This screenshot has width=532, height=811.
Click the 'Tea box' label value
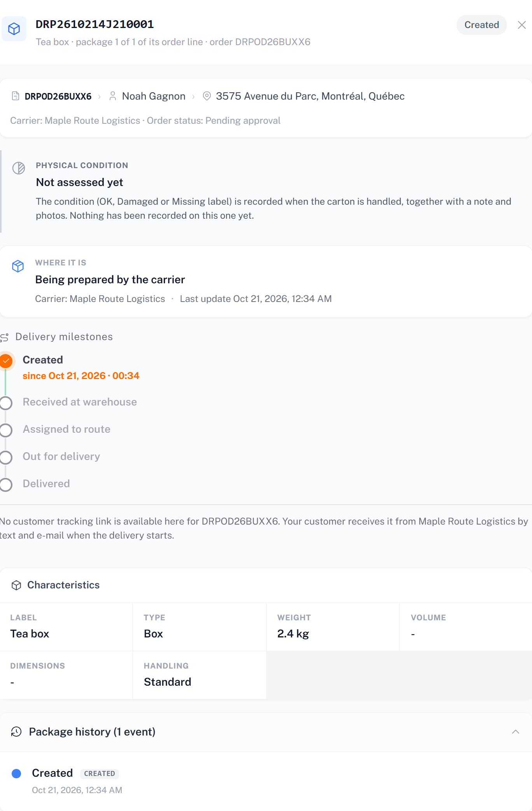pos(30,634)
